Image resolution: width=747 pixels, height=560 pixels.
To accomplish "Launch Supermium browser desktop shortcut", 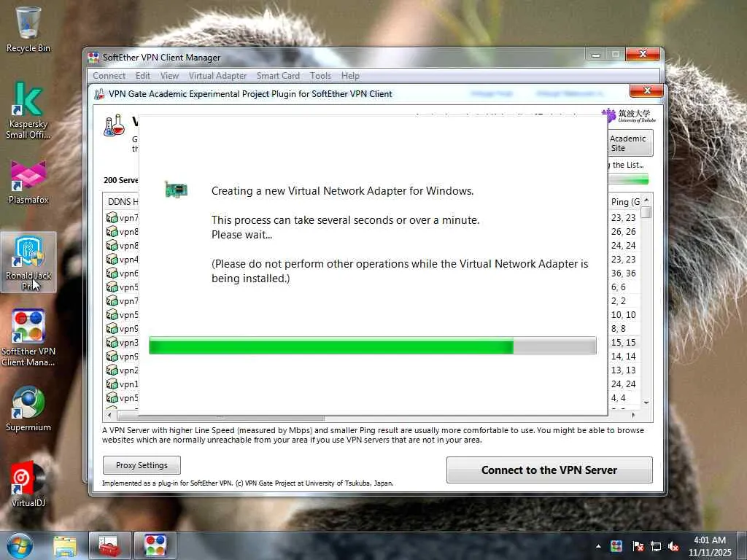I will 28,409.
